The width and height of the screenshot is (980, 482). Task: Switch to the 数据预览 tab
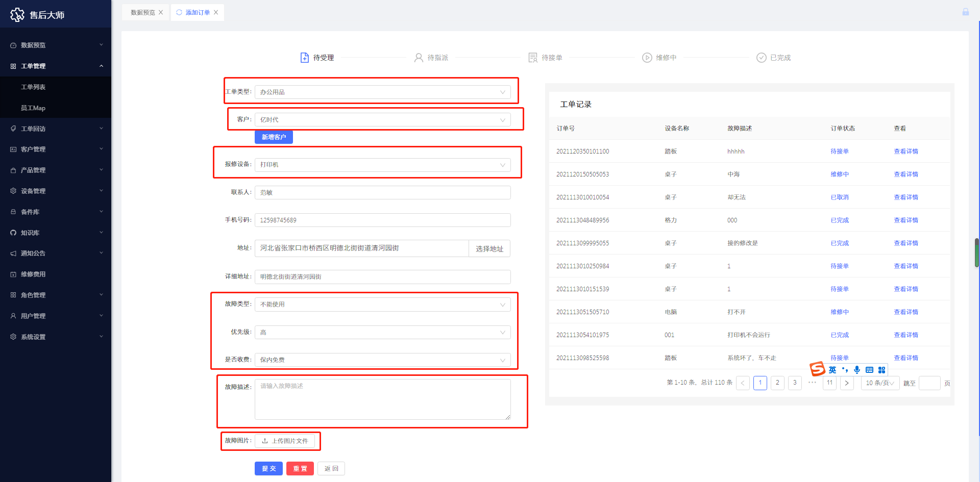tap(142, 12)
